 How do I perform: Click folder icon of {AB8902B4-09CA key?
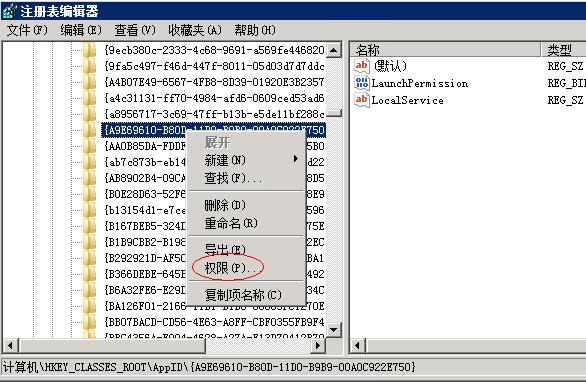(x=90, y=178)
